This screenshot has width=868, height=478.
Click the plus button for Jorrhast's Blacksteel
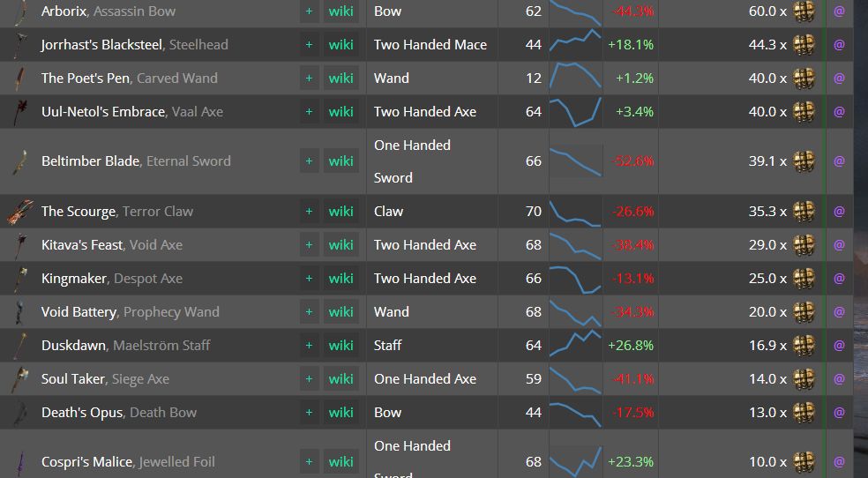309,45
